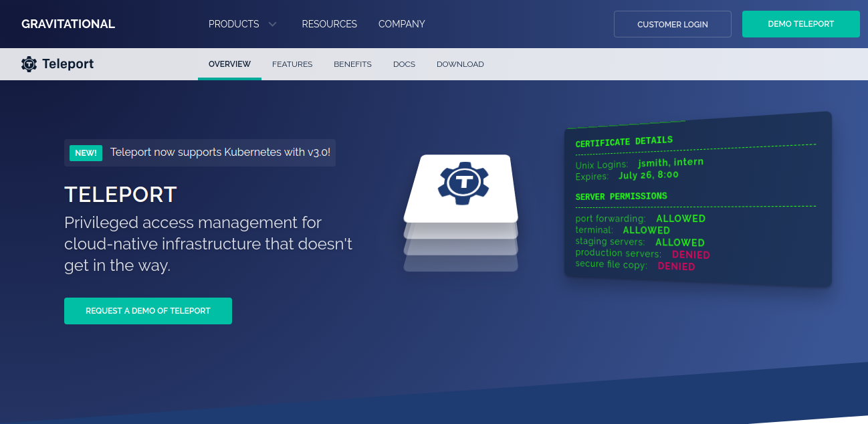Image resolution: width=868 pixels, height=424 pixels.
Task: Click REQUEST A DEMO OF TELEPORT button
Action: [148, 311]
